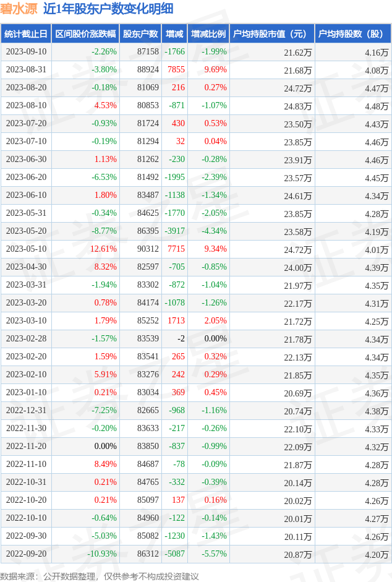
Task: Select date cell 2023-04-30
Action: [x=27, y=267]
